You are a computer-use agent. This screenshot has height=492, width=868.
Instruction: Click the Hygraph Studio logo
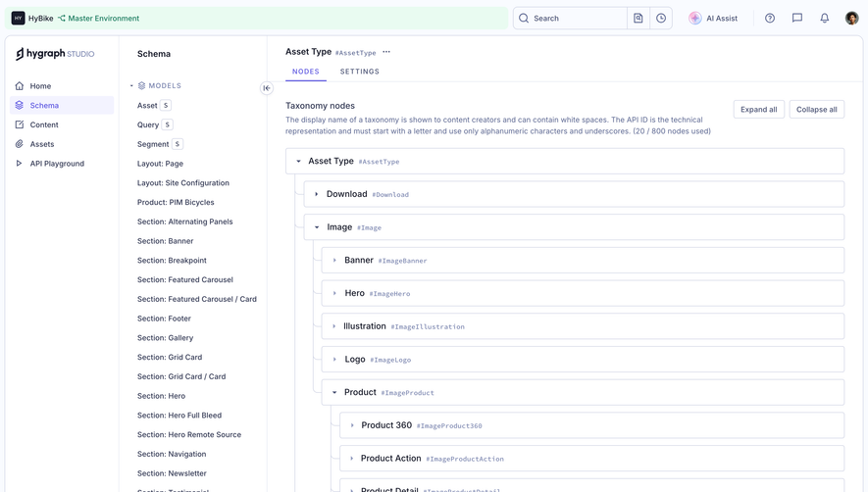[55, 54]
